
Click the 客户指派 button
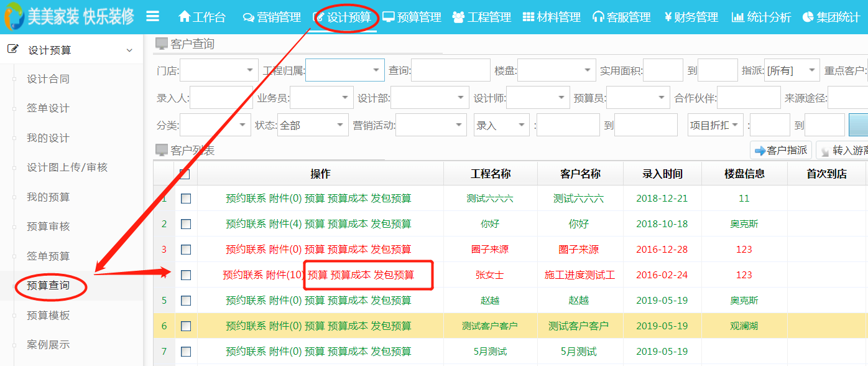[x=780, y=149]
